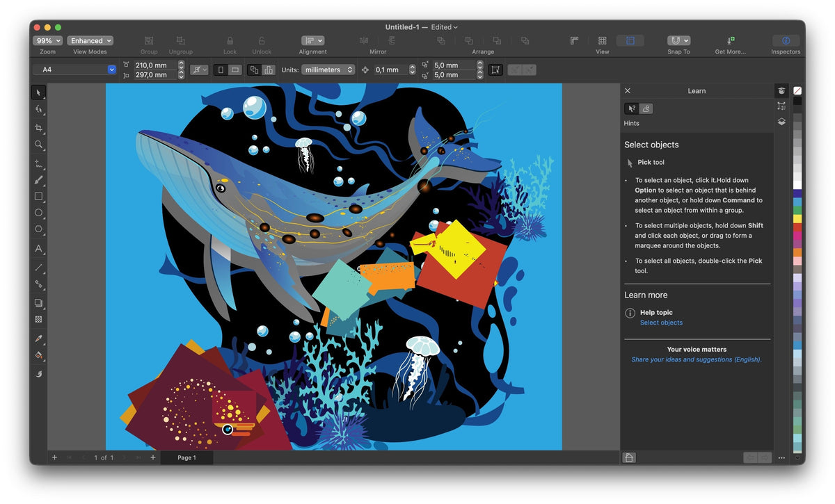Screen dimensions: 835x504
Task: Toggle rulers view icon
Action: coord(574,40)
